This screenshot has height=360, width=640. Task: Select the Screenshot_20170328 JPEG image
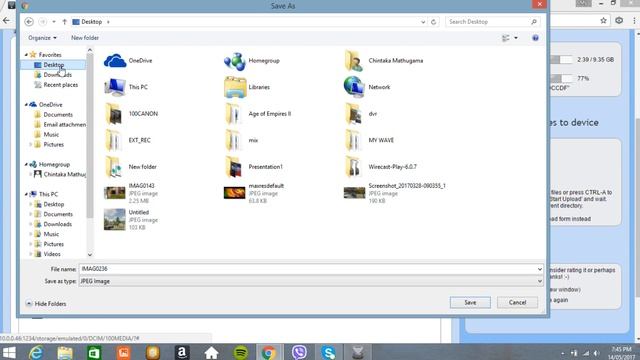pyautogui.click(x=395, y=193)
